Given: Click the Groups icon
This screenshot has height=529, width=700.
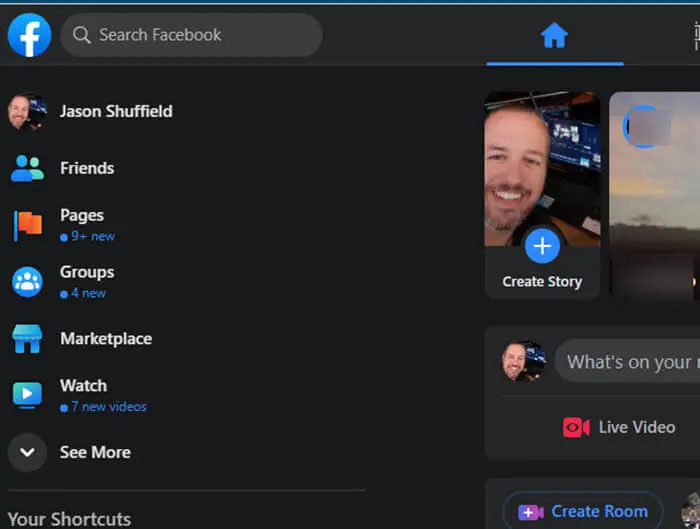Looking at the screenshot, I should point(27,282).
